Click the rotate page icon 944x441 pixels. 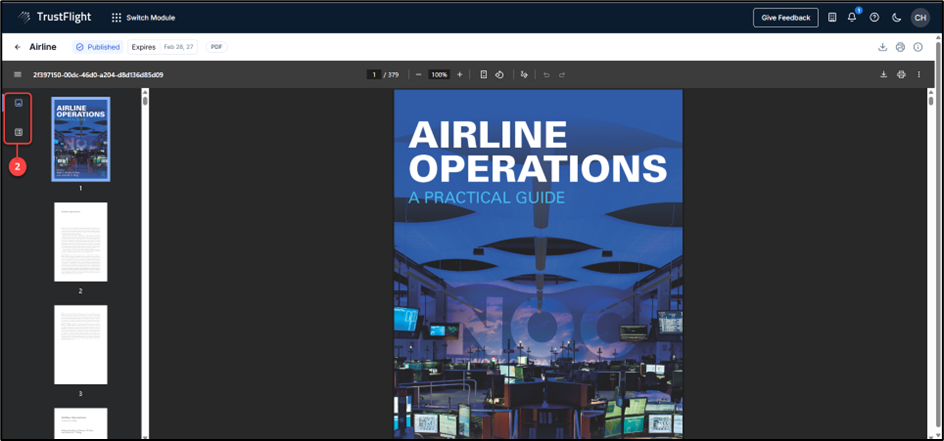tap(499, 75)
